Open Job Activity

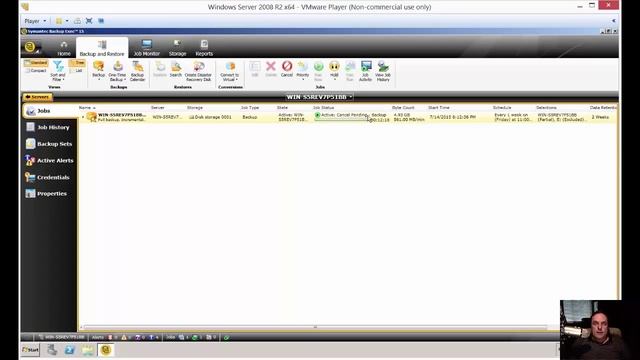(x=365, y=71)
